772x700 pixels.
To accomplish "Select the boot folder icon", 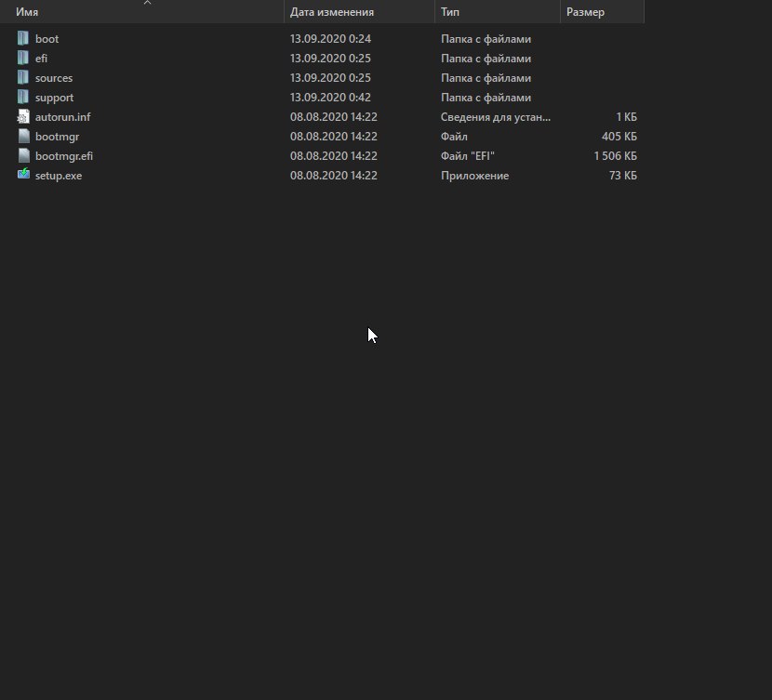I will 23,38.
